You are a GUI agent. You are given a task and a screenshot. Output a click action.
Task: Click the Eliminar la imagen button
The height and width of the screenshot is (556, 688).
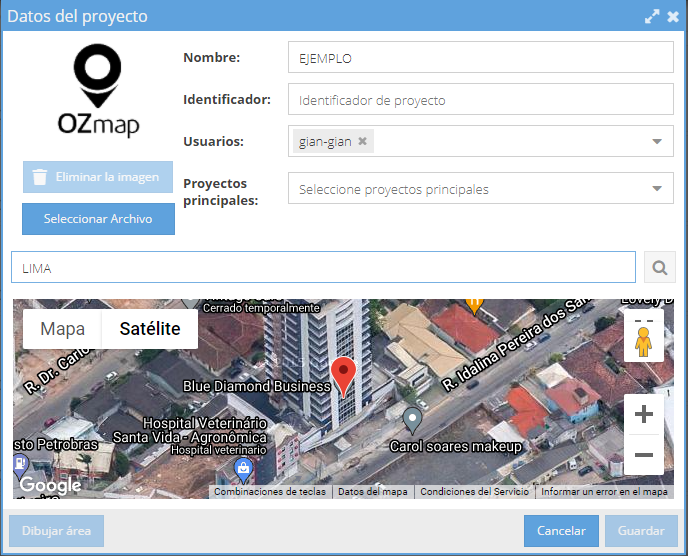coord(98,177)
